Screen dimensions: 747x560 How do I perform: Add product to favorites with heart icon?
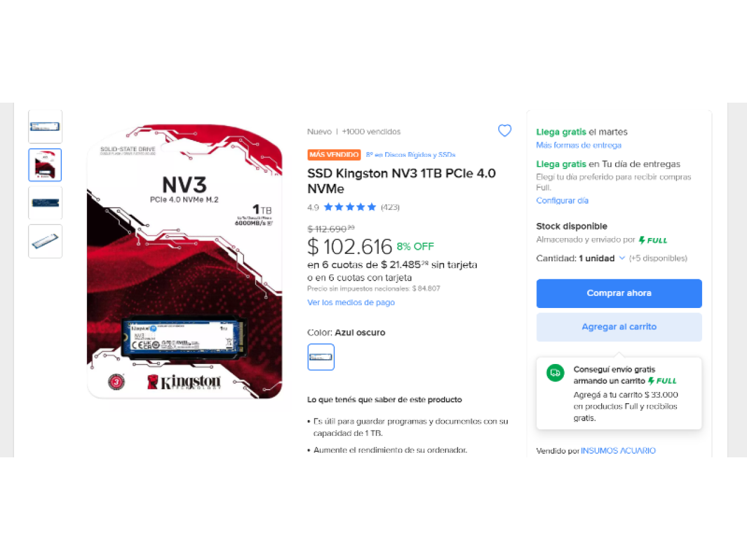505,131
